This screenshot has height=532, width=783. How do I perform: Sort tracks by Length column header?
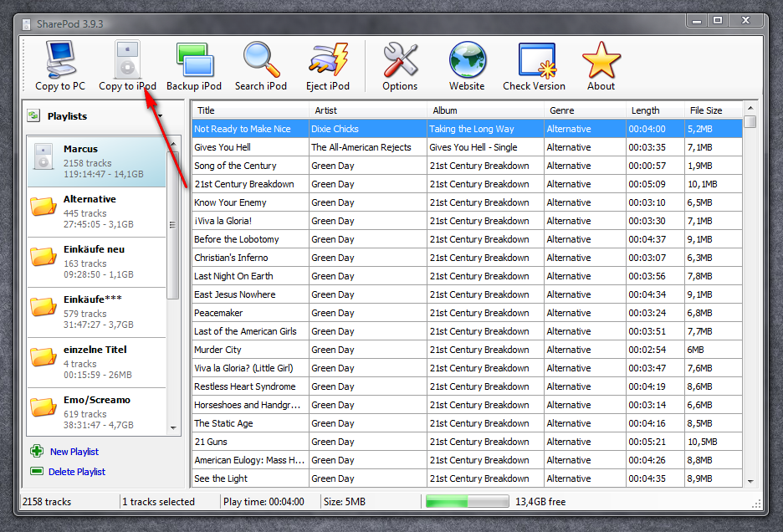(x=656, y=110)
